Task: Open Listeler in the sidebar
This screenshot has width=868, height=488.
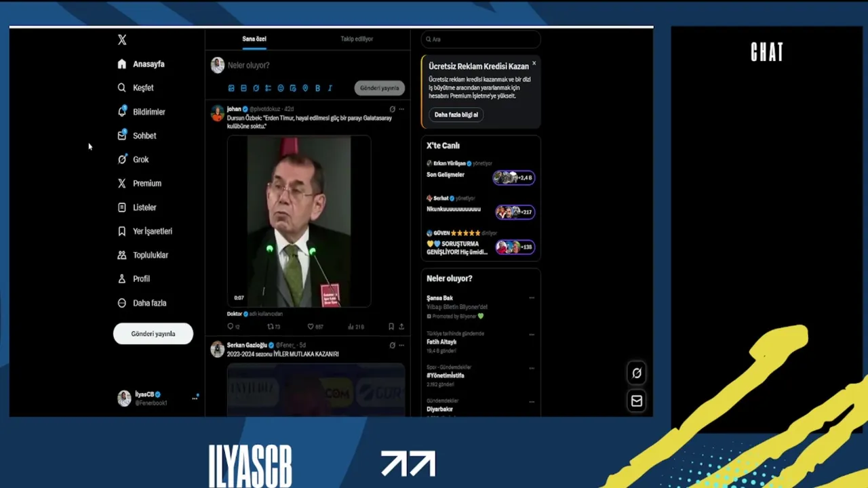Action: (137, 207)
